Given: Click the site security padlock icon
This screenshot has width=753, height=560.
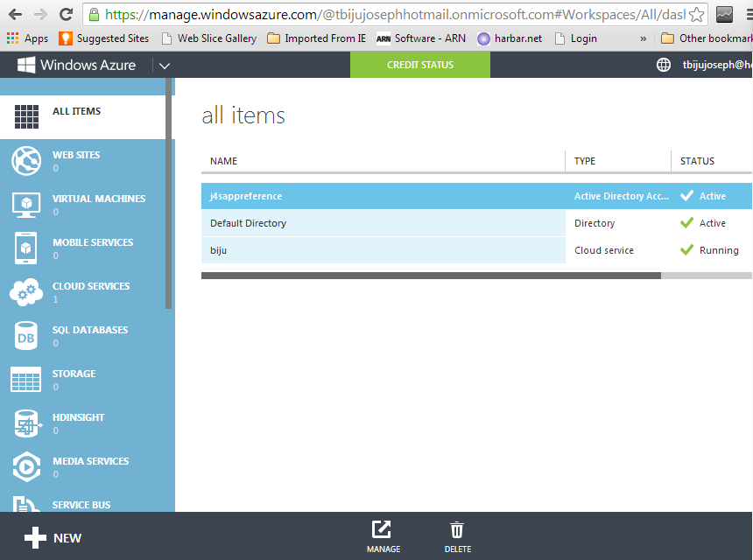Looking at the screenshot, I should point(95,14).
